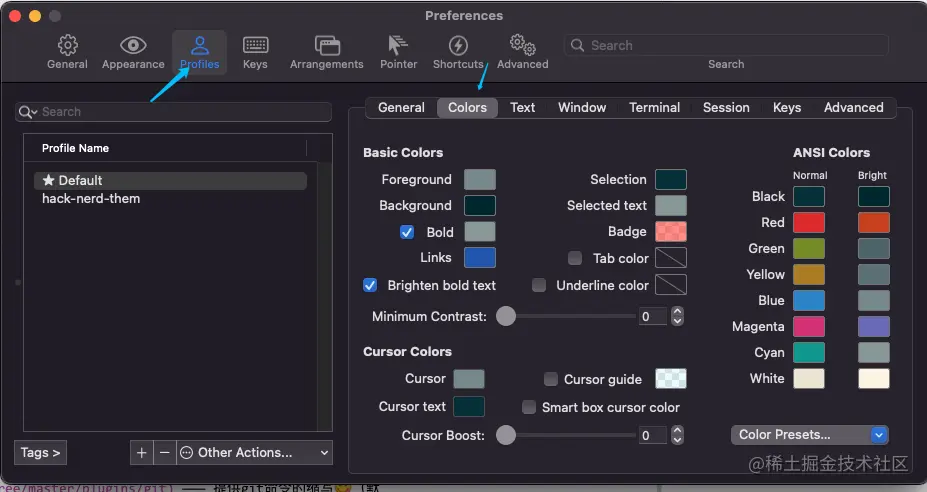
Task: Switch to the profile Advanced tab
Action: coord(854,108)
